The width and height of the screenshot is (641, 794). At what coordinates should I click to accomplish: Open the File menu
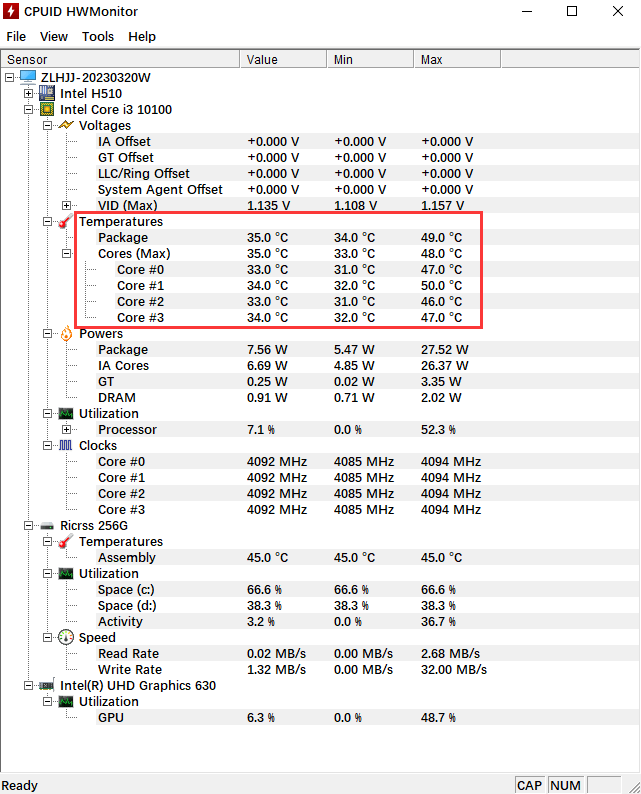pyautogui.click(x=16, y=36)
